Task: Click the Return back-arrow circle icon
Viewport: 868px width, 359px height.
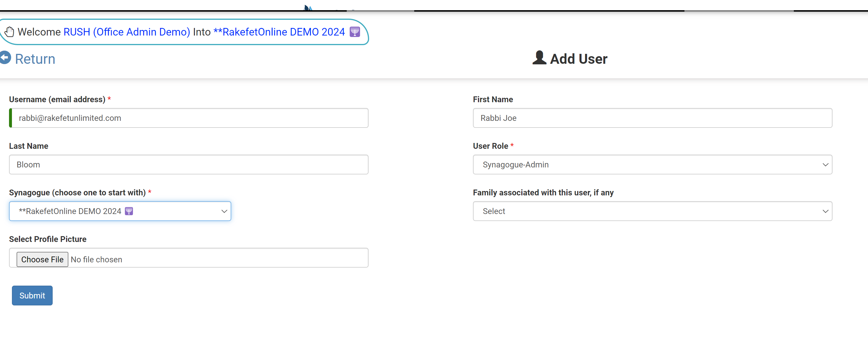Action: 6,57
